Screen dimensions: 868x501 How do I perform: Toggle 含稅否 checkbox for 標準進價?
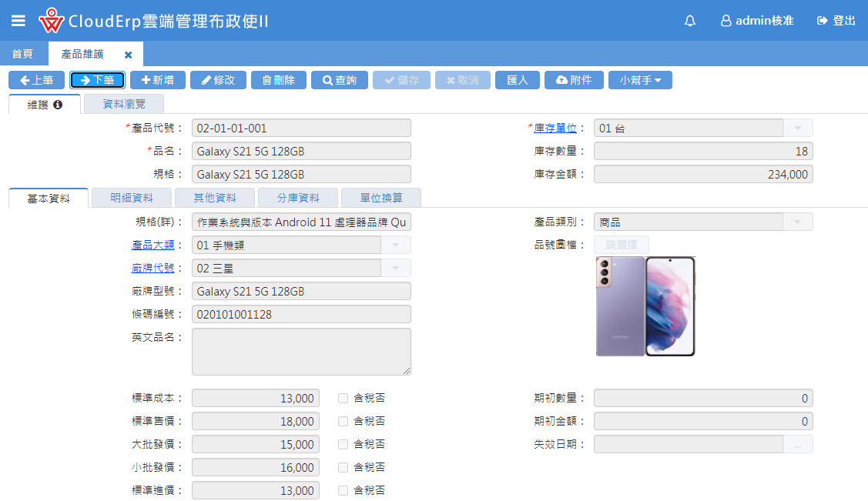(344, 490)
